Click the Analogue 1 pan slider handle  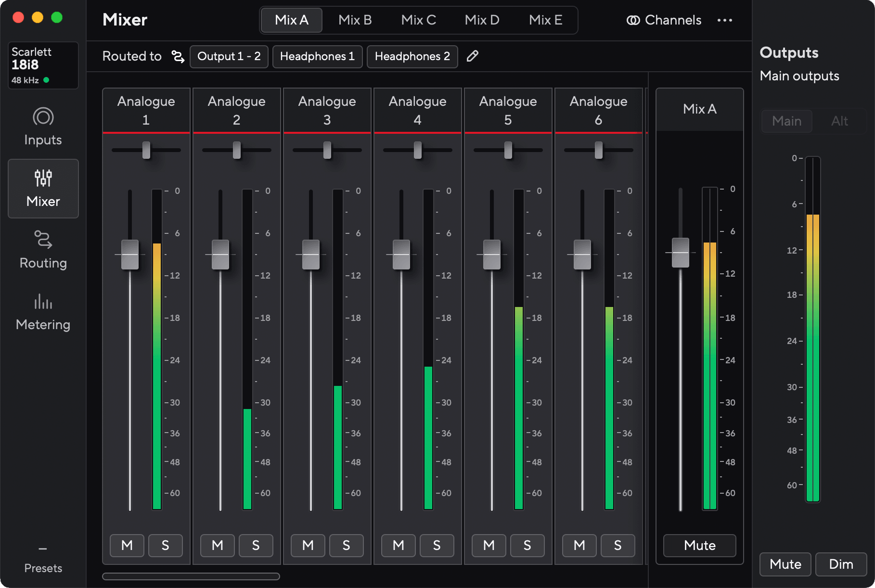point(146,150)
